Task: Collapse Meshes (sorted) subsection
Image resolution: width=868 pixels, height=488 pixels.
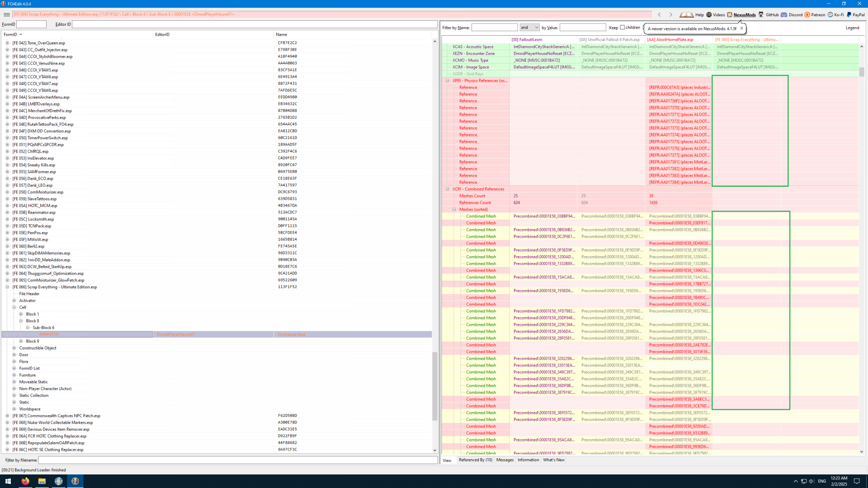Action: point(454,210)
